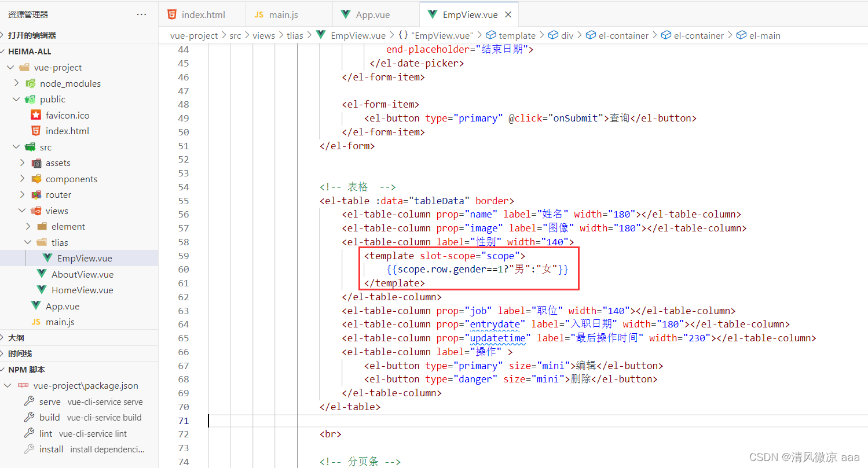868x468 pixels.
Task: Click the tableData binding on line 55
Action: pos(440,201)
